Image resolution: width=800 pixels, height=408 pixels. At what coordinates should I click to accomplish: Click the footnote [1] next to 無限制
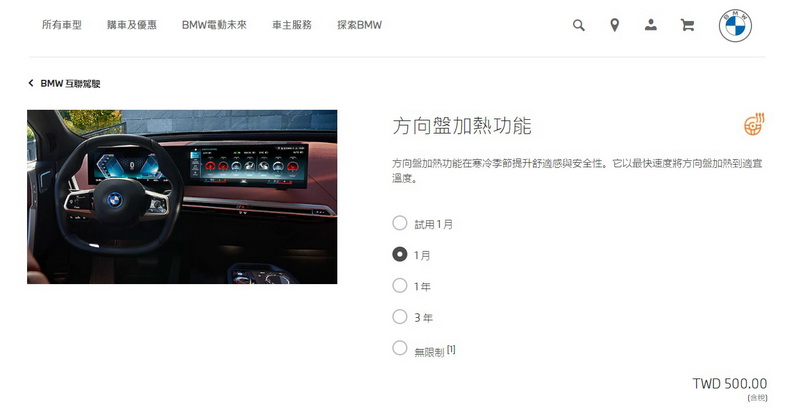point(451,349)
